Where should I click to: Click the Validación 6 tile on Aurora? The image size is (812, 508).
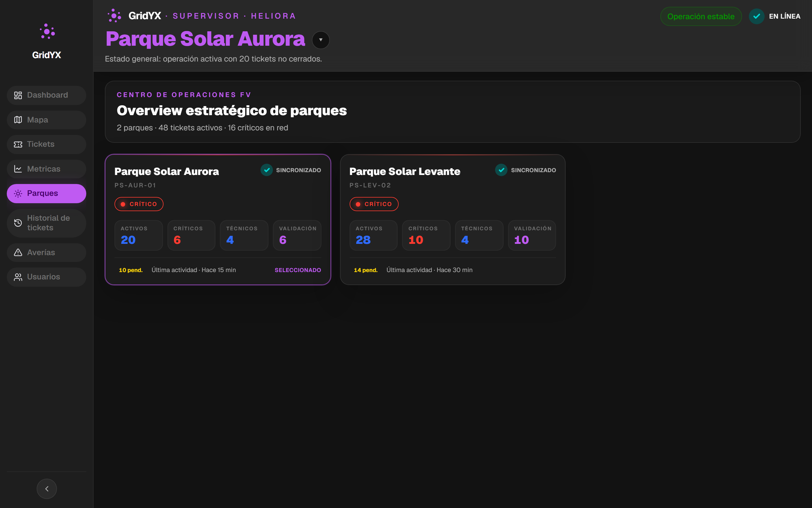(x=297, y=235)
